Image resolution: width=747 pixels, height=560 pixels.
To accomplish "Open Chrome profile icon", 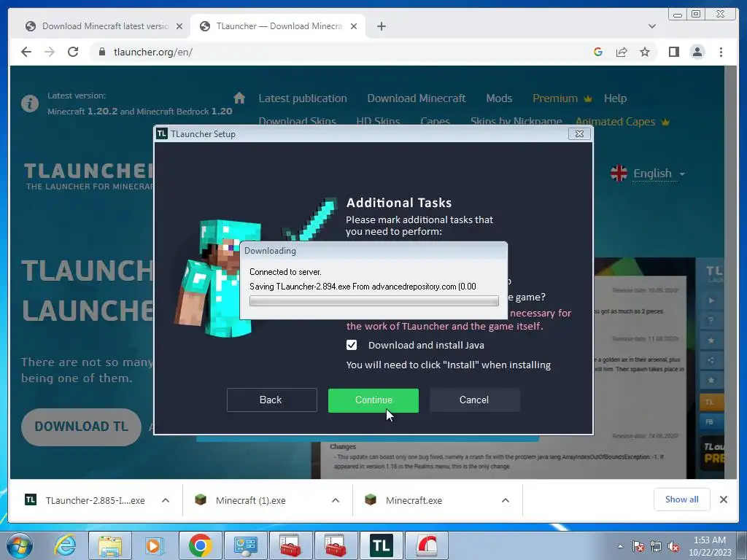I will tap(697, 52).
